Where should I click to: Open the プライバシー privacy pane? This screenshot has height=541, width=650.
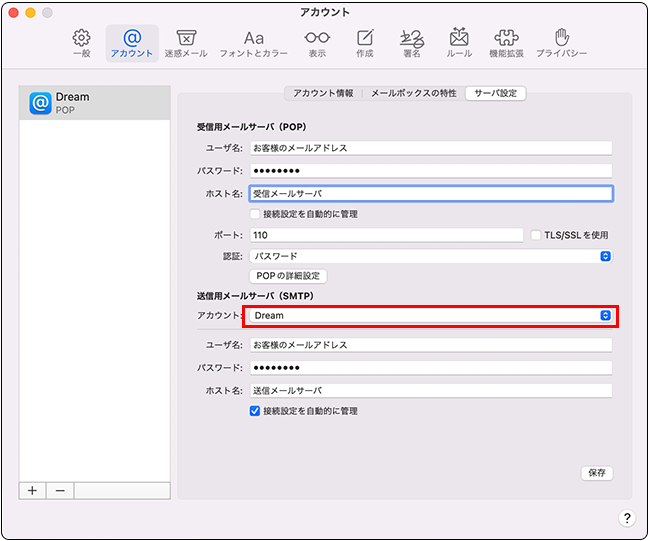tap(561, 43)
